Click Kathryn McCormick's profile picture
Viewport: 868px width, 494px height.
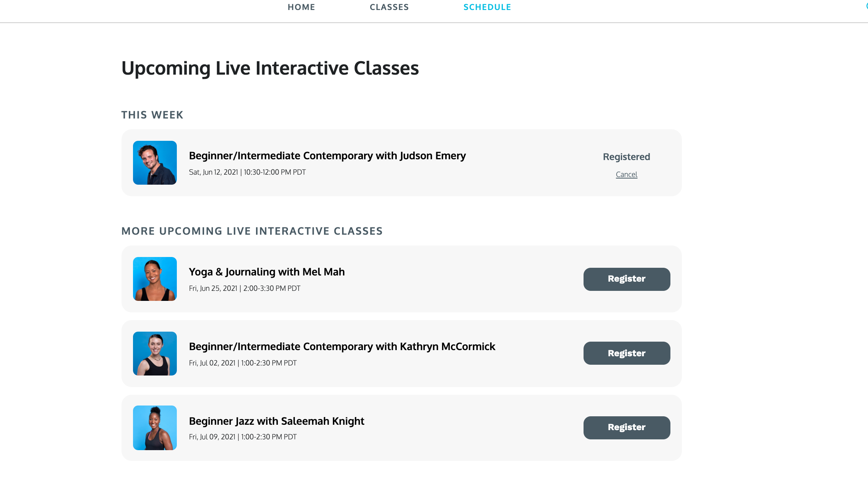click(x=155, y=353)
